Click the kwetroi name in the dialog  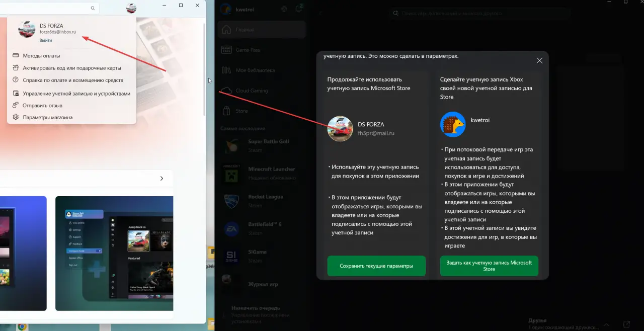[x=480, y=120]
